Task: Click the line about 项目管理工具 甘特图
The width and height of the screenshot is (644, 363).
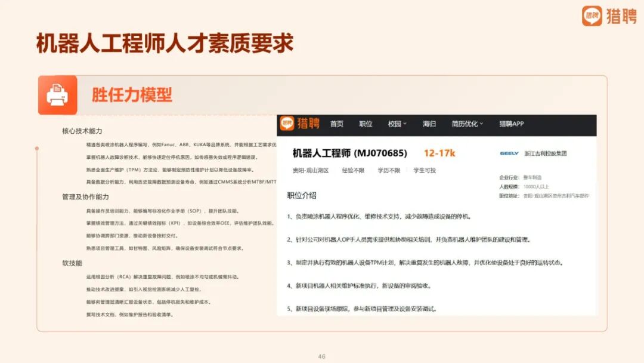Action: point(166,248)
